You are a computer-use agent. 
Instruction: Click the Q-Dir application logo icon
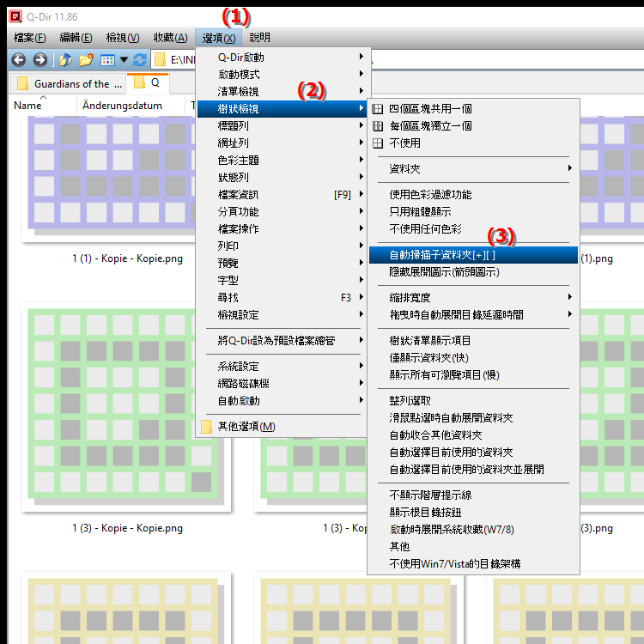(x=15, y=17)
